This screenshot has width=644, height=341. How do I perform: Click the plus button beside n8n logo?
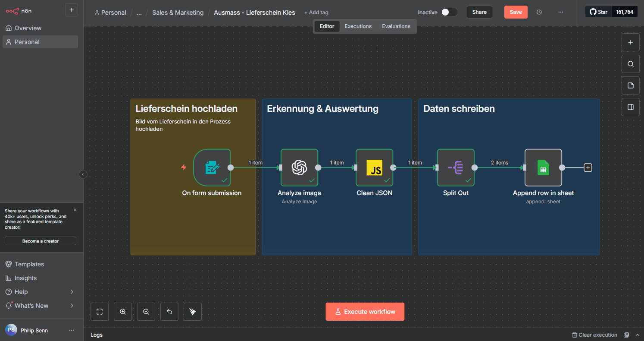[x=72, y=10]
